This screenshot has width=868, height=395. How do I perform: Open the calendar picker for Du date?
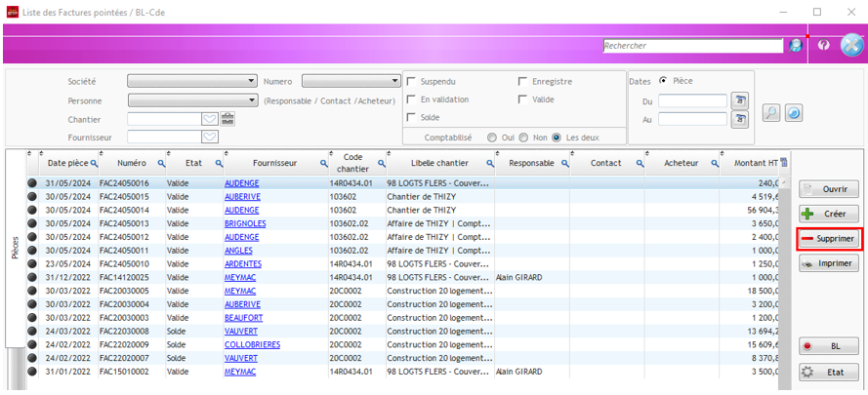point(740,100)
